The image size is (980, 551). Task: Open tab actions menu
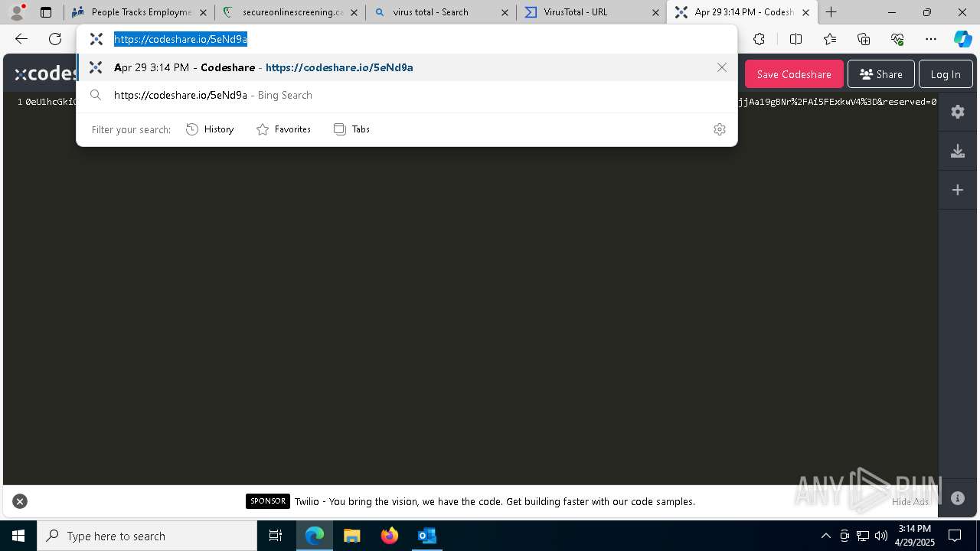46,12
